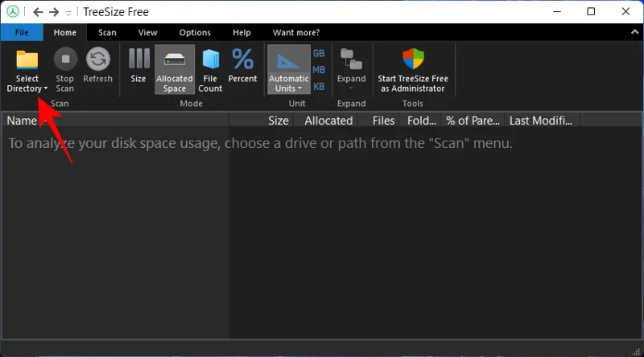The height and width of the screenshot is (357, 644).
Task: Expand the Select Directory dropdown arrow
Action: pos(45,88)
